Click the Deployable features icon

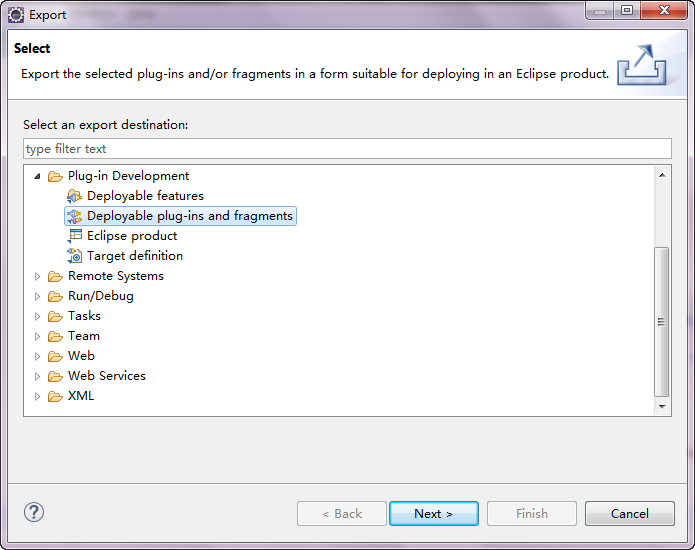(x=74, y=196)
